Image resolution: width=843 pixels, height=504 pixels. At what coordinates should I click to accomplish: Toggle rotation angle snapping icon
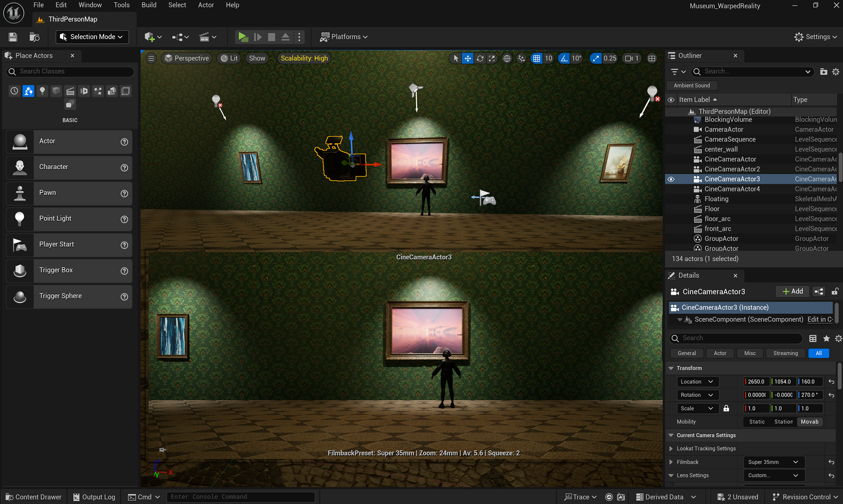tap(564, 58)
